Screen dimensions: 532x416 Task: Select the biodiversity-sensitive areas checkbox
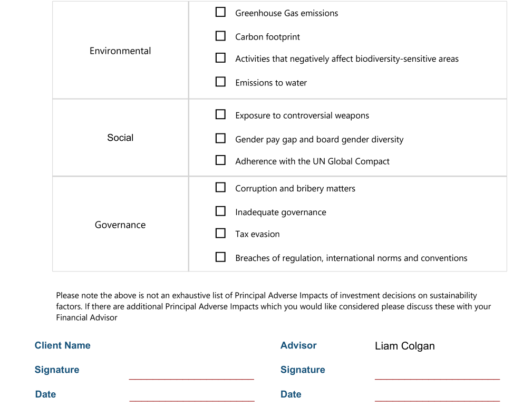point(220,58)
